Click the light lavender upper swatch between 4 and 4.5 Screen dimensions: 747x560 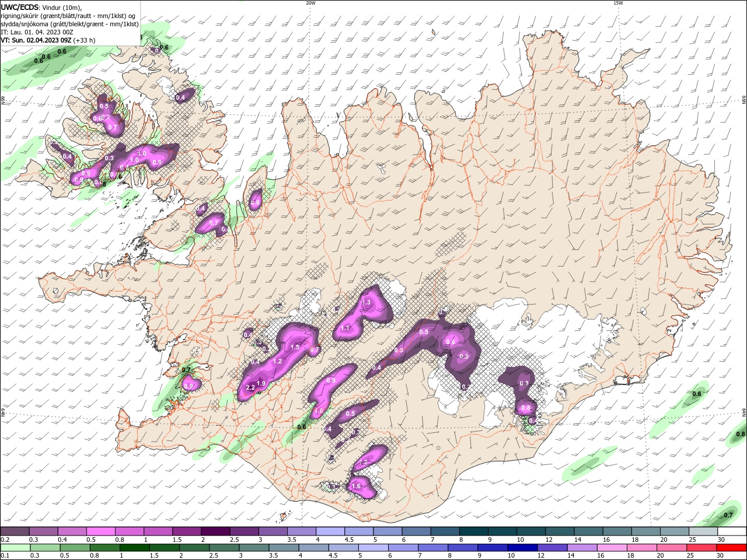330,531
